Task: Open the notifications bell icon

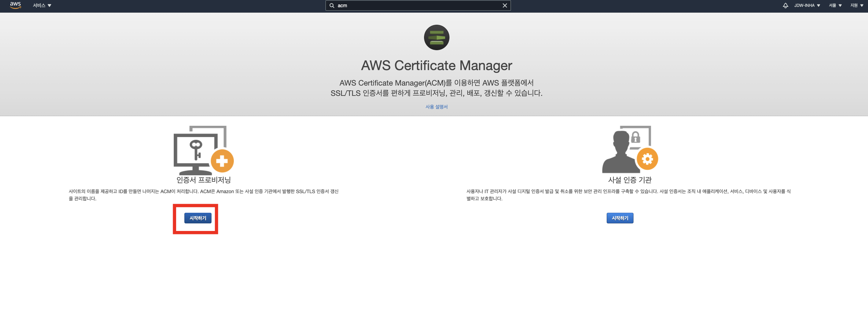Action: click(785, 5)
